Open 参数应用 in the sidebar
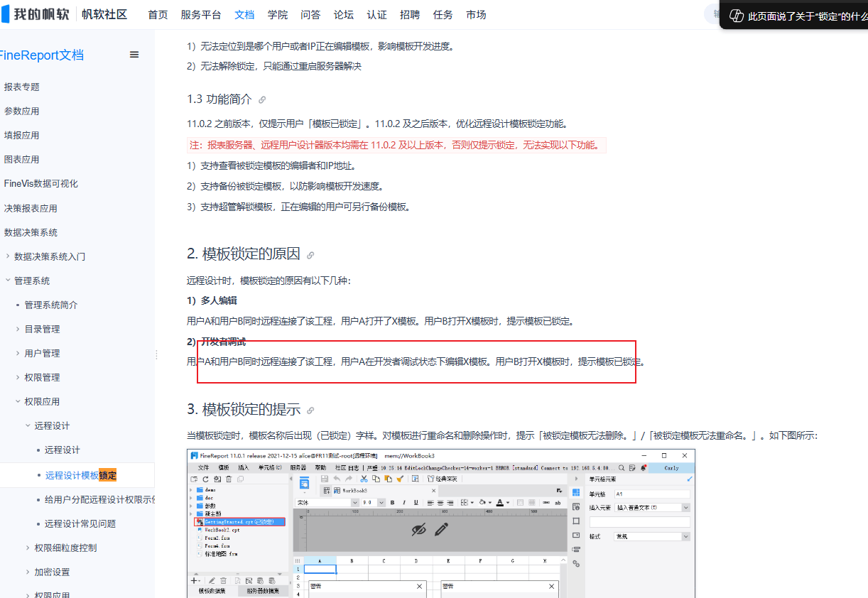This screenshot has width=868, height=598. tap(22, 111)
